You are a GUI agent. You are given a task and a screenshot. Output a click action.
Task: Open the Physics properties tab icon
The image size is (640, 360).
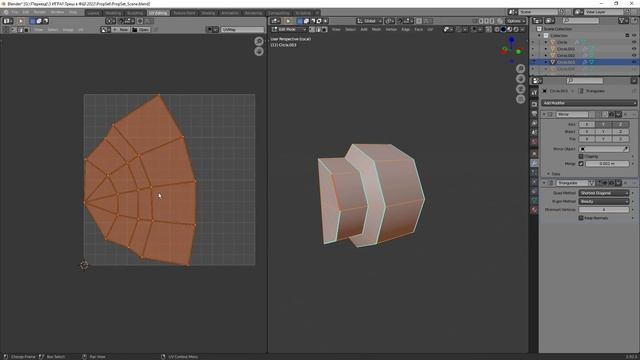[534, 182]
